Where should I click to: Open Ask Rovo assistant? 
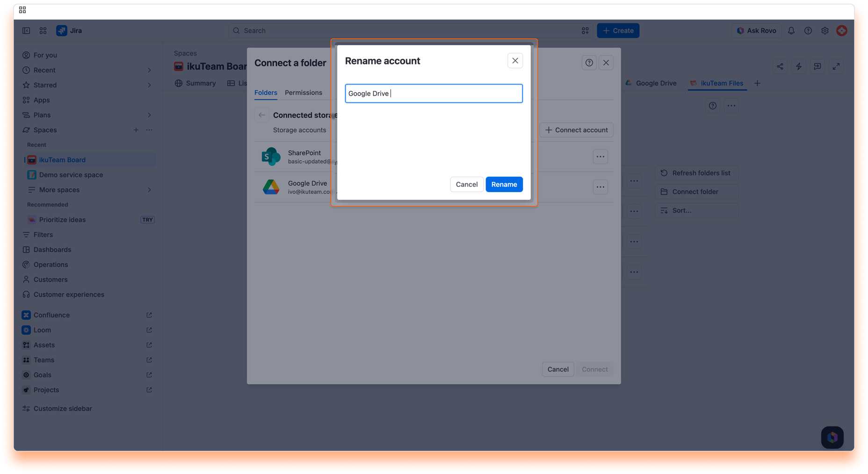(x=756, y=30)
